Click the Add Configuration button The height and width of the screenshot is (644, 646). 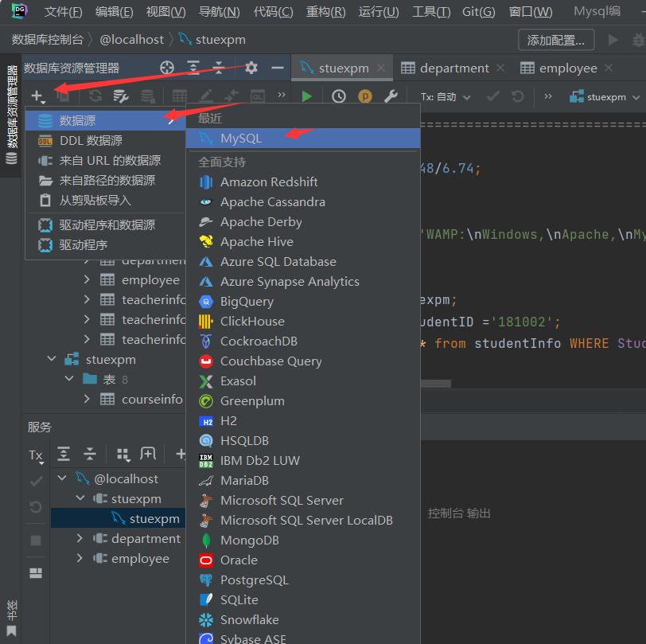[x=555, y=40]
